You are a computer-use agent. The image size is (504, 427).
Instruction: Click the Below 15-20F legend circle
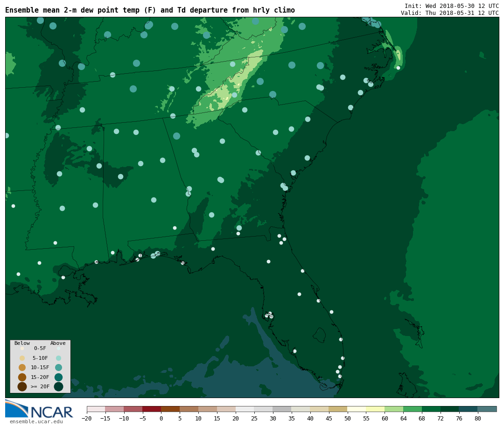click(x=22, y=377)
